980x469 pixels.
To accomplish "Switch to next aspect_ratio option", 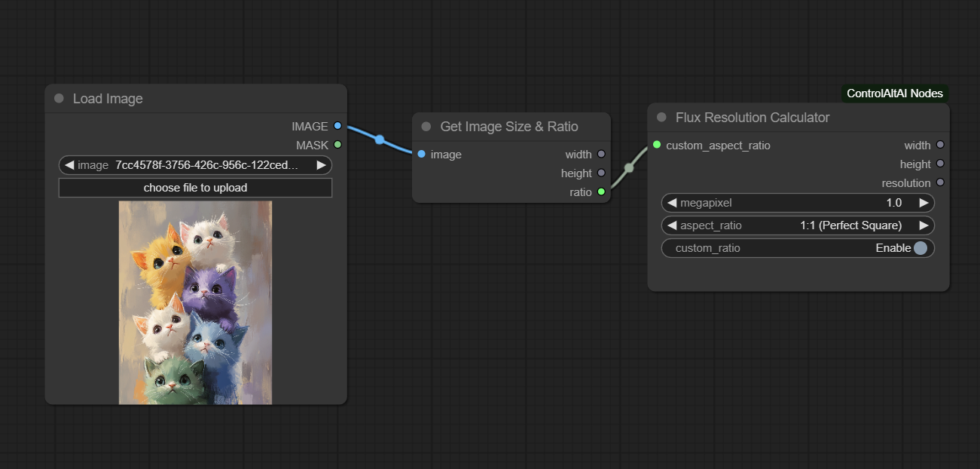I will [924, 225].
